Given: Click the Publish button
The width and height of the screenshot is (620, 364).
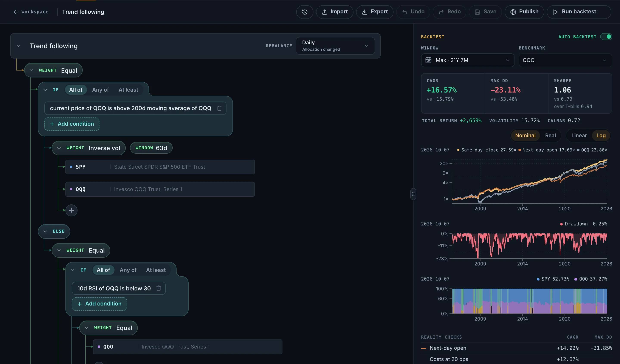Looking at the screenshot, I should pos(524,12).
